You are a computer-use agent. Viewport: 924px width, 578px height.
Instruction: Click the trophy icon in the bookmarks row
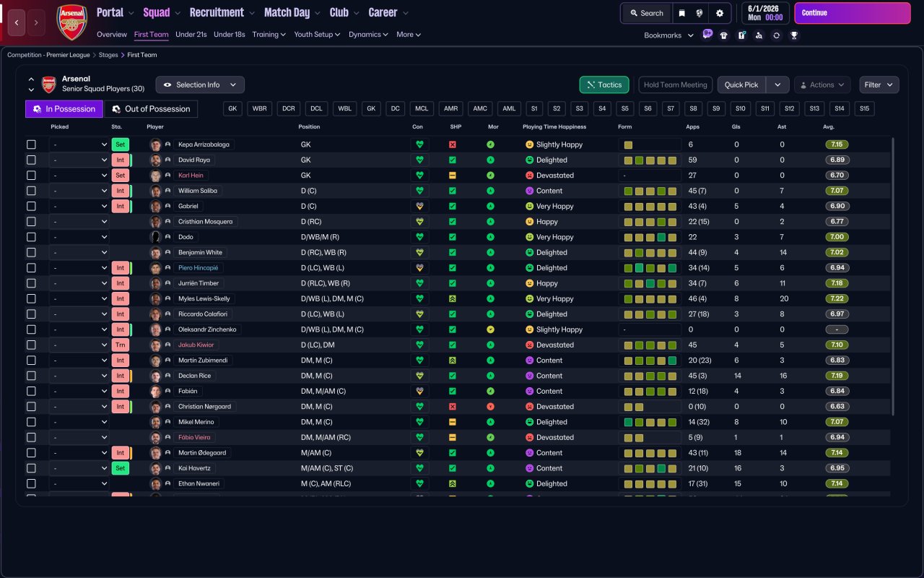[x=794, y=35]
